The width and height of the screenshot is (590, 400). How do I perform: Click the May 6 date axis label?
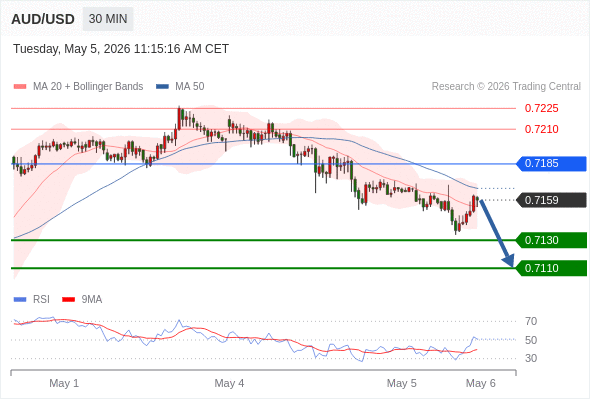pos(481,383)
